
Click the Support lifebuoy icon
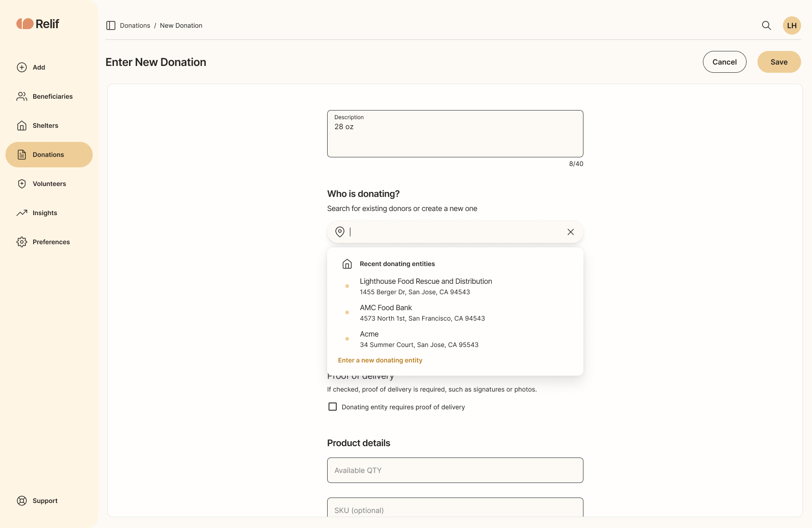point(22,501)
